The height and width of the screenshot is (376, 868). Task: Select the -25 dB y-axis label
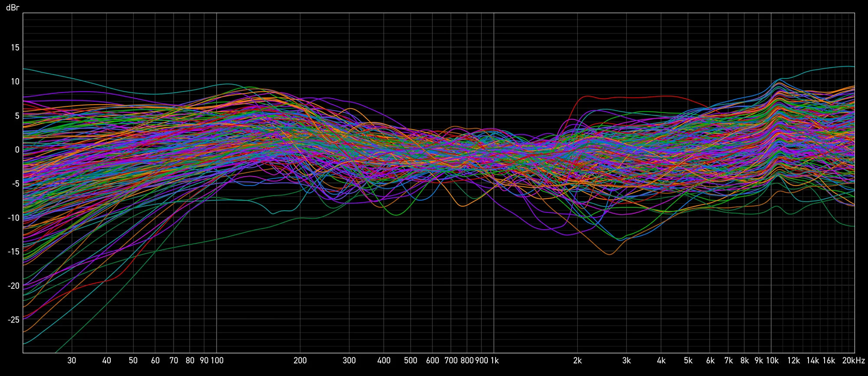(x=13, y=320)
